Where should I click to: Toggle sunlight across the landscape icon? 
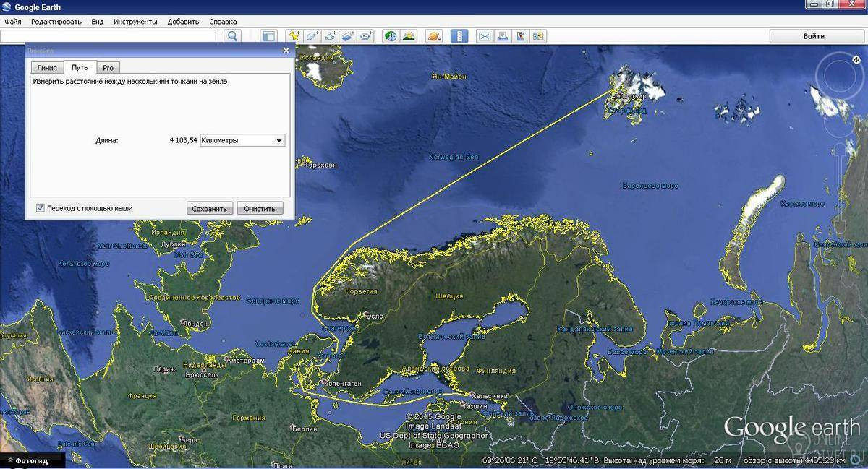tap(409, 36)
